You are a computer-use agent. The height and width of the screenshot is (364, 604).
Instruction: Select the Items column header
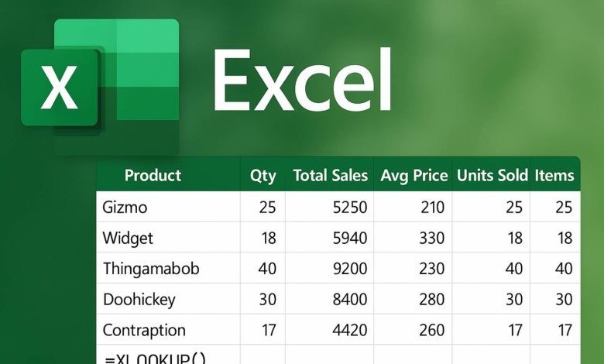click(554, 176)
